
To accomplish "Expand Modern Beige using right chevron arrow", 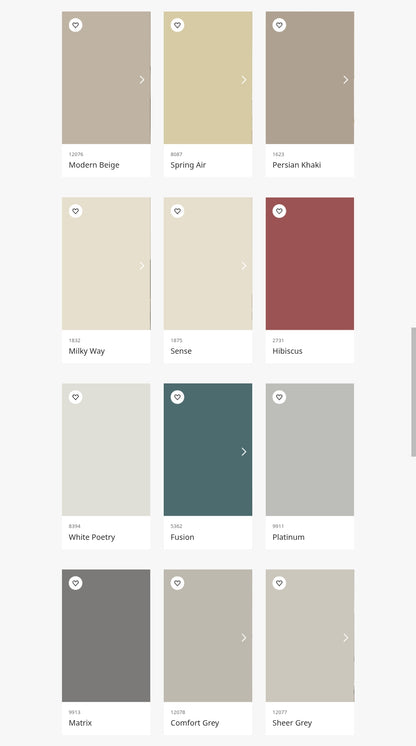I will (x=142, y=79).
